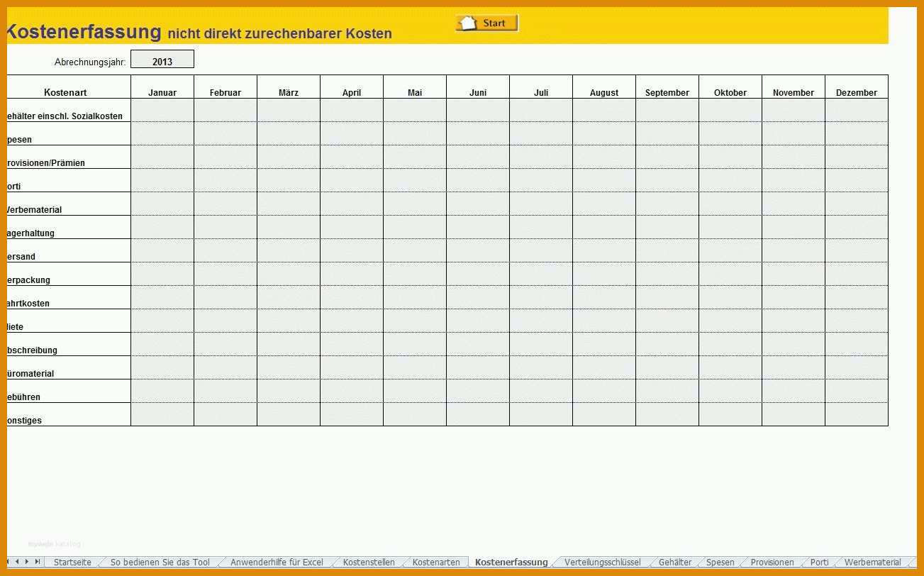
Task: Click the Mai cell for Werbematerial row
Action: (415, 204)
